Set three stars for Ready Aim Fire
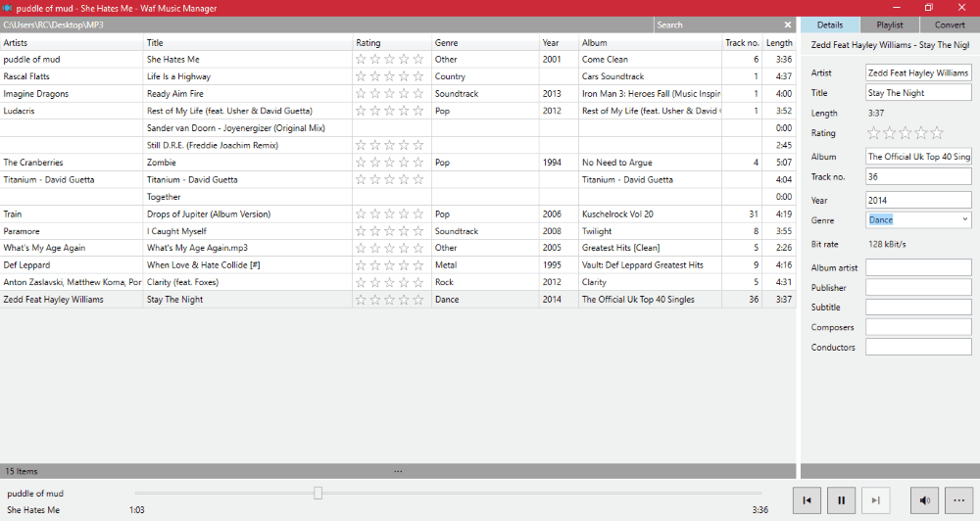The height and width of the screenshot is (521, 980). tap(389, 94)
